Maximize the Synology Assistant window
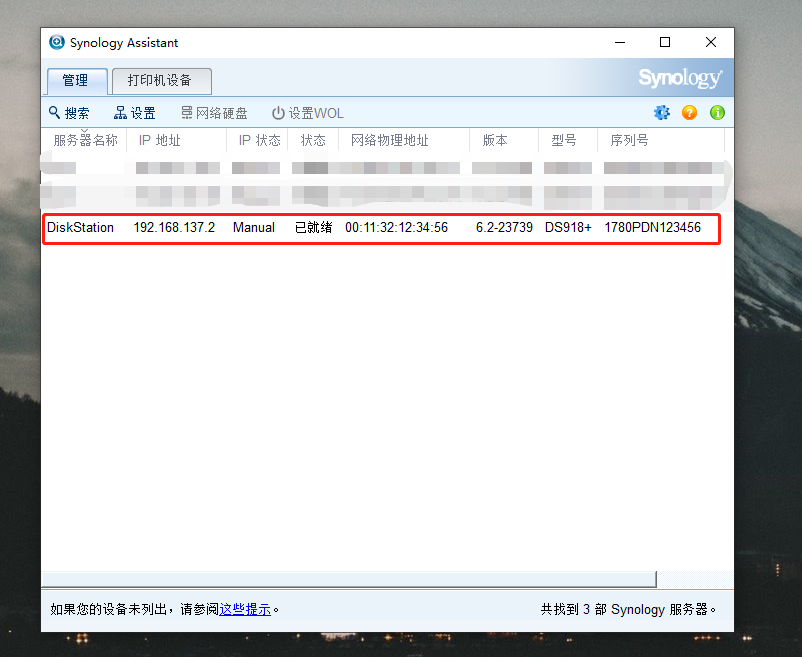Viewport: 802px width, 657px height. tap(665, 42)
